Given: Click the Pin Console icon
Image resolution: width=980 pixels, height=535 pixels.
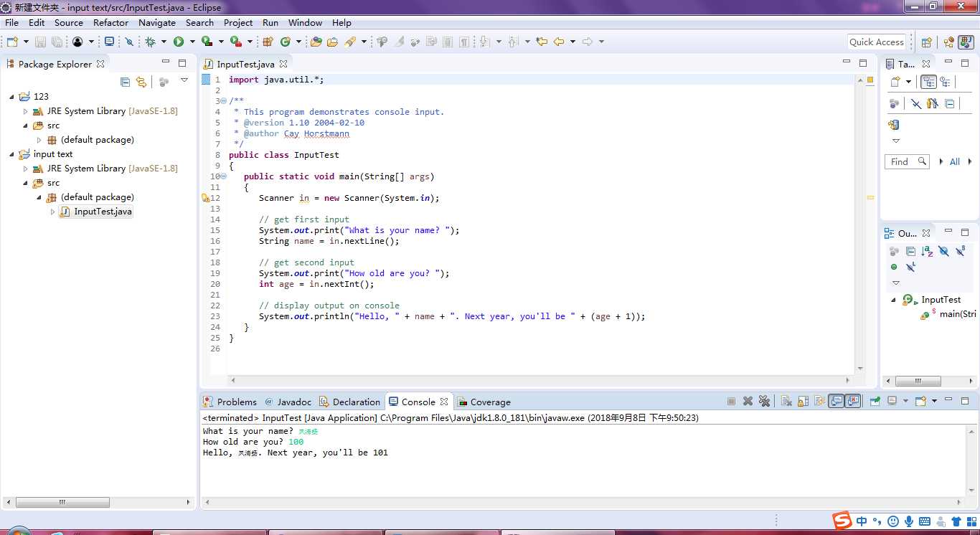Looking at the screenshot, I should [875, 402].
